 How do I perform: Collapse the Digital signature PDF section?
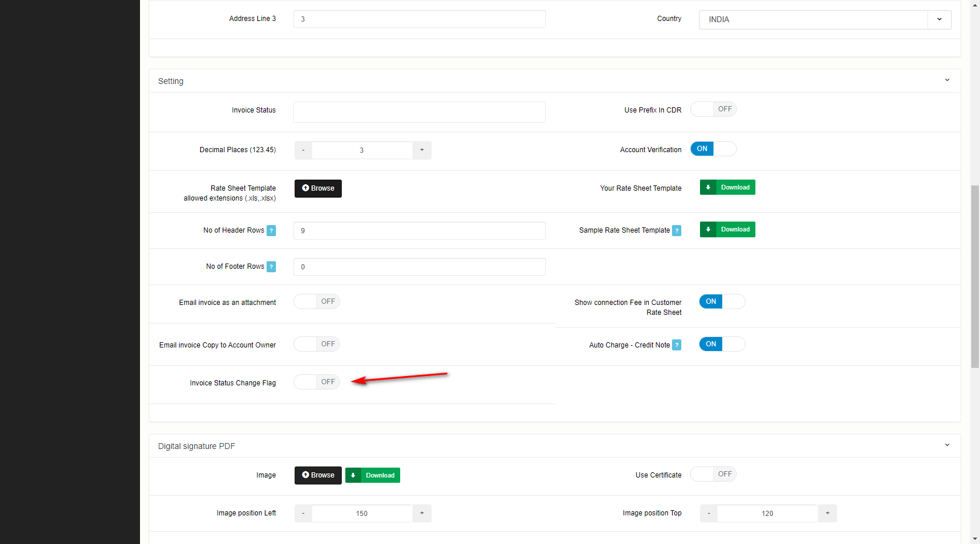pos(947,445)
